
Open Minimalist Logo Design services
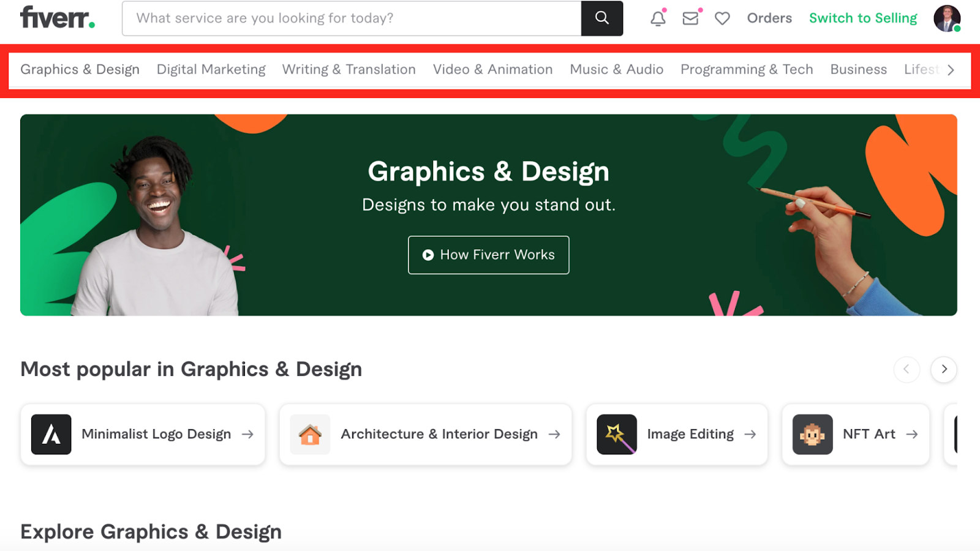pos(143,434)
